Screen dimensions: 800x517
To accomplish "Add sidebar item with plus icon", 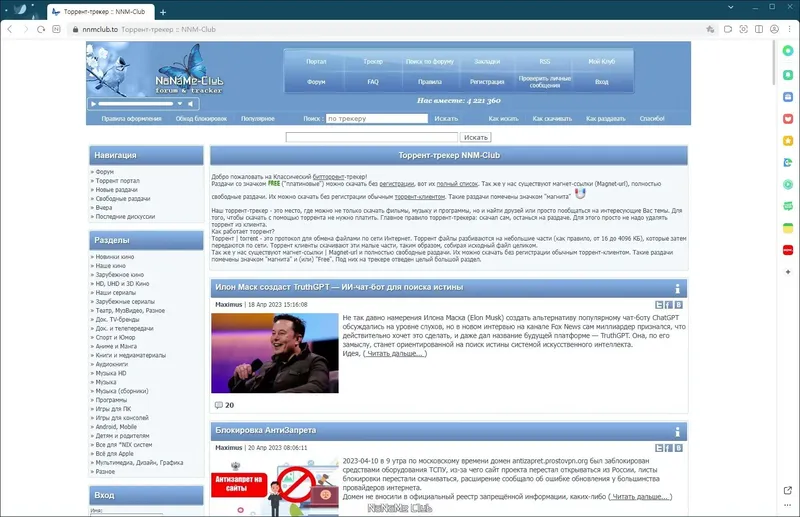I will [x=788, y=272].
